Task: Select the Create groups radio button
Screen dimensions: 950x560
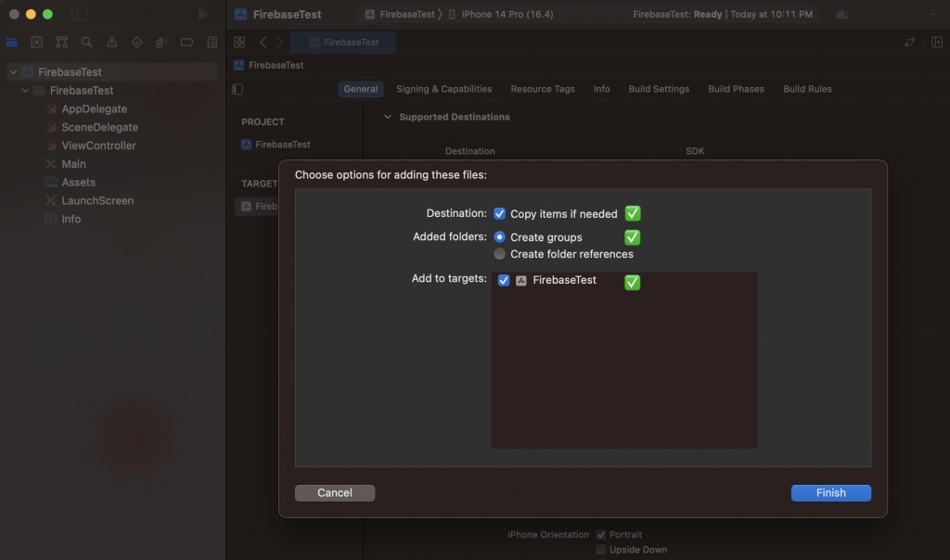Action: point(499,236)
